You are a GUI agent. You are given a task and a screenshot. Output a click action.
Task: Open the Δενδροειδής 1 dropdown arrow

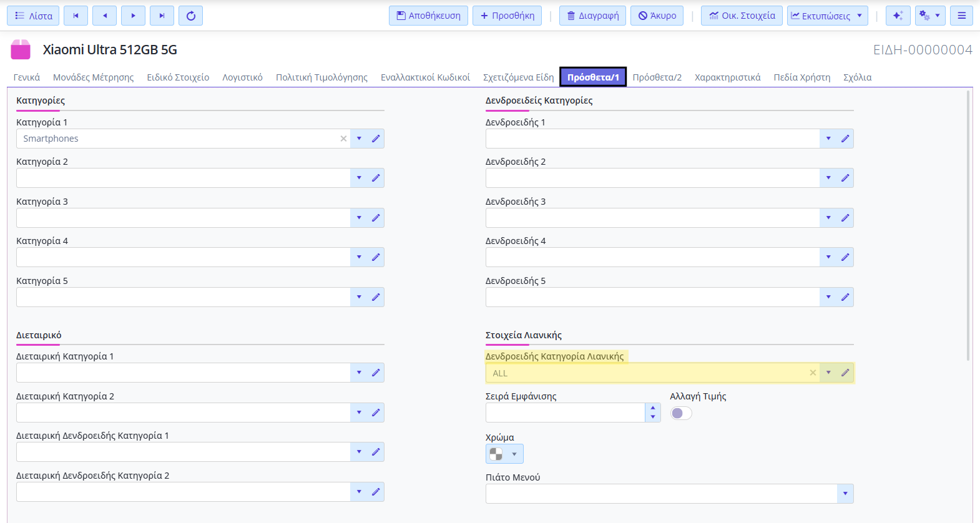pyautogui.click(x=828, y=139)
